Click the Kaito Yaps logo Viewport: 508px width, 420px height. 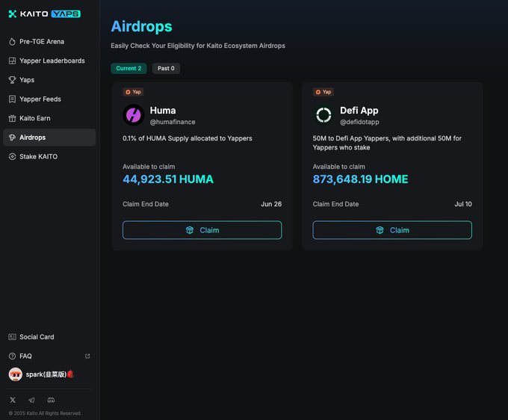(x=44, y=13)
